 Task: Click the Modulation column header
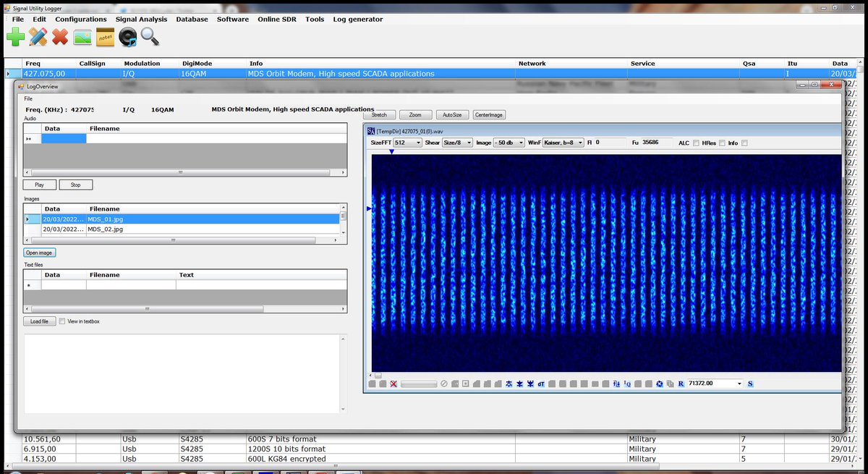(x=150, y=64)
